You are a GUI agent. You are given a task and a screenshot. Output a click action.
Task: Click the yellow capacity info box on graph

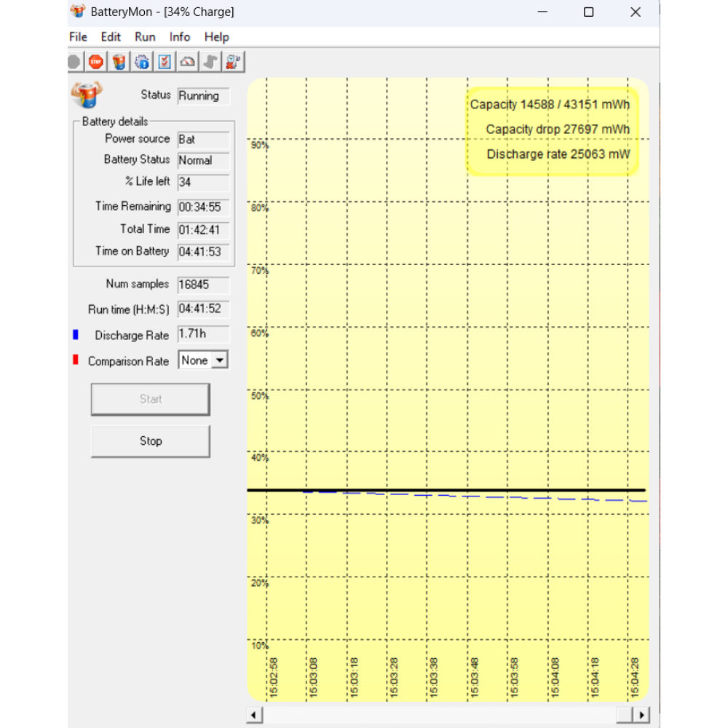click(553, 131)
